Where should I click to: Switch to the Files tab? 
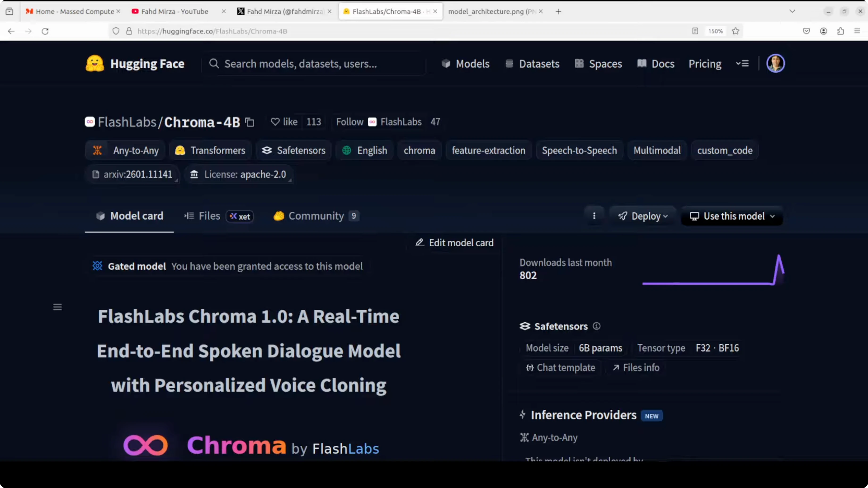click(209, 216)
